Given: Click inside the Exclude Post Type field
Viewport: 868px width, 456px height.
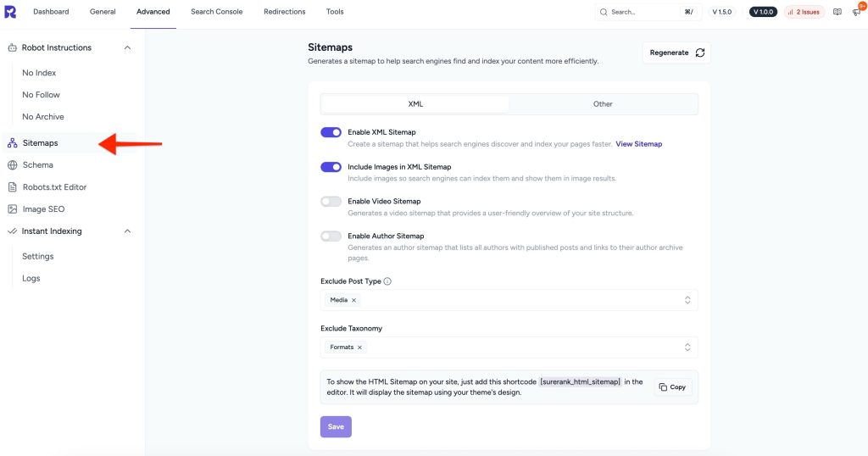Looking at the screenshot, I should pos(509,300).
